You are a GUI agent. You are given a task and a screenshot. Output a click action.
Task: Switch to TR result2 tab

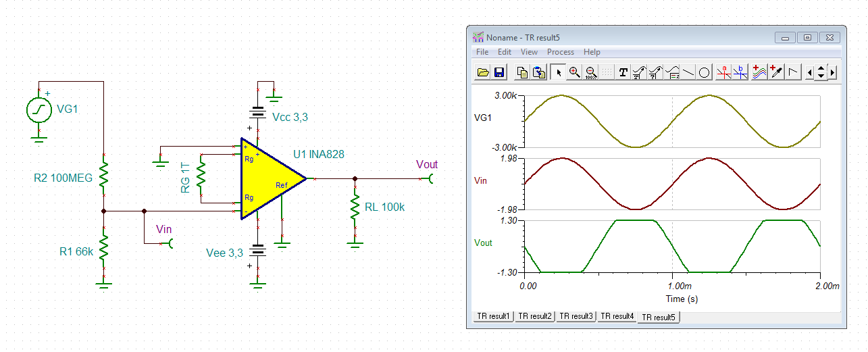pyautogui.click(x=534, y=316)
